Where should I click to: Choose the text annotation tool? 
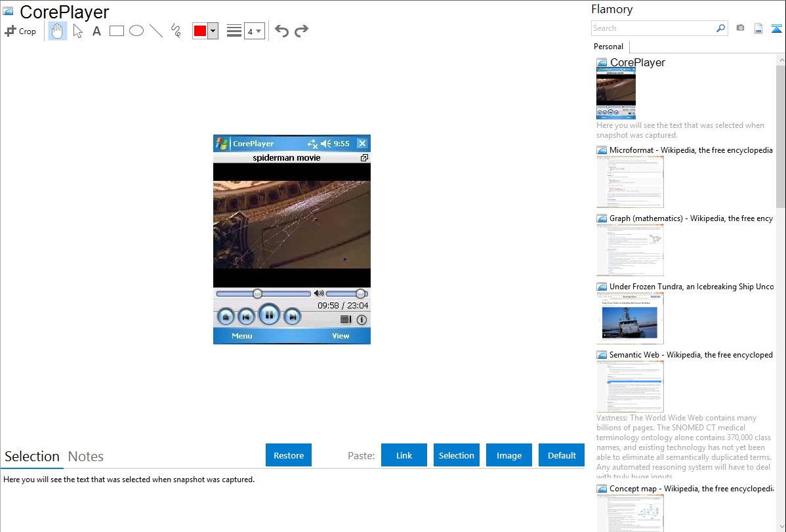pos(96,31)
